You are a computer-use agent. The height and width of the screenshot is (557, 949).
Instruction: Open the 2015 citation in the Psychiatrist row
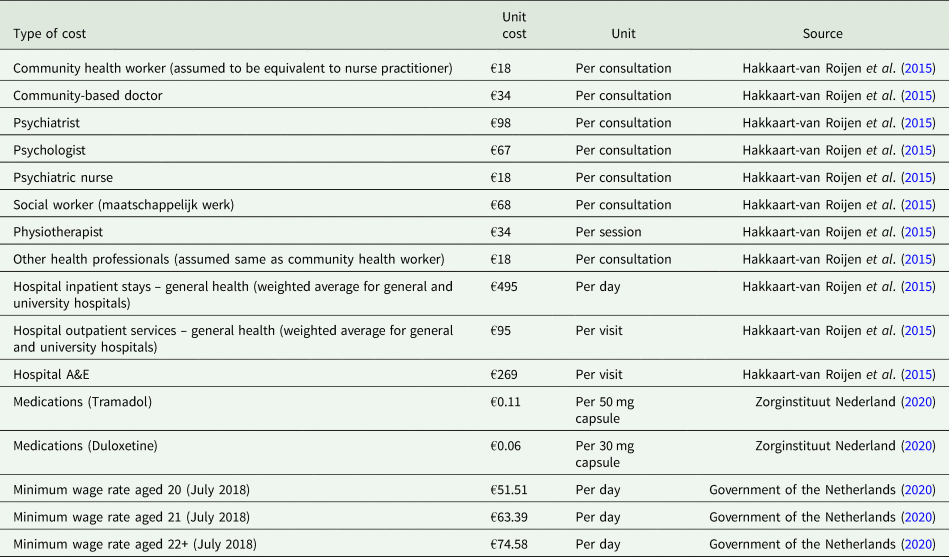coord(918,123)
